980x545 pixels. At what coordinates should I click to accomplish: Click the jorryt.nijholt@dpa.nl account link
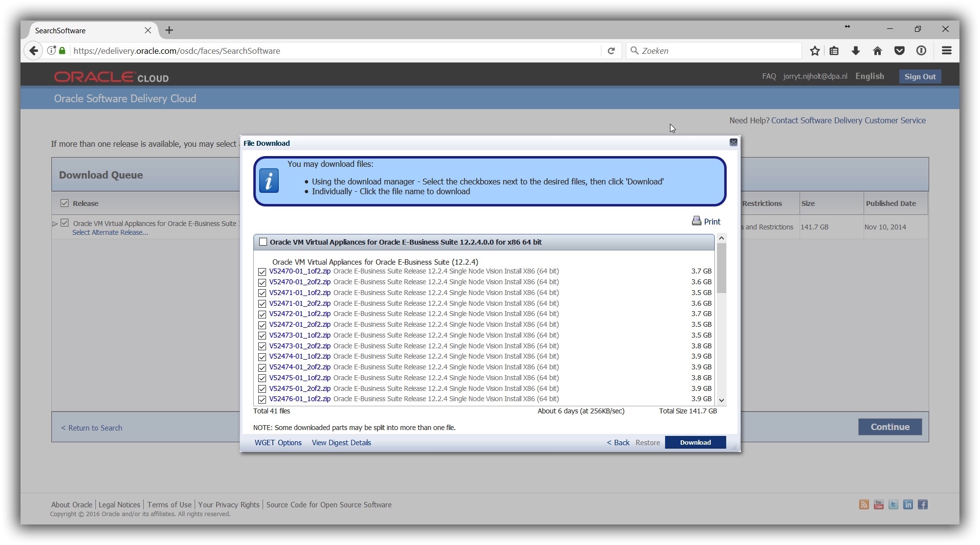coord(815,76)
